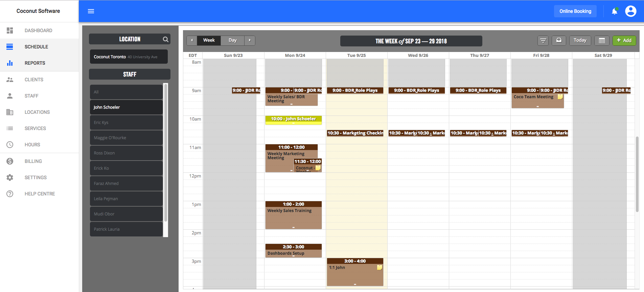Click the Coconut Software logo text
This screenshot has width=644, height=292.
tap(38, 11)
